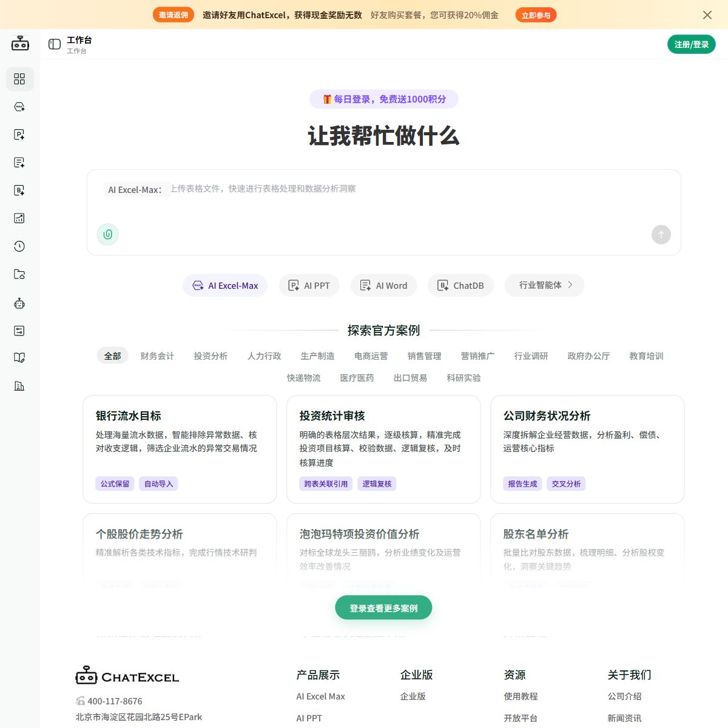Open the 企业版 footer link
This screenshot has height=728, width=728.
(413, 696)
